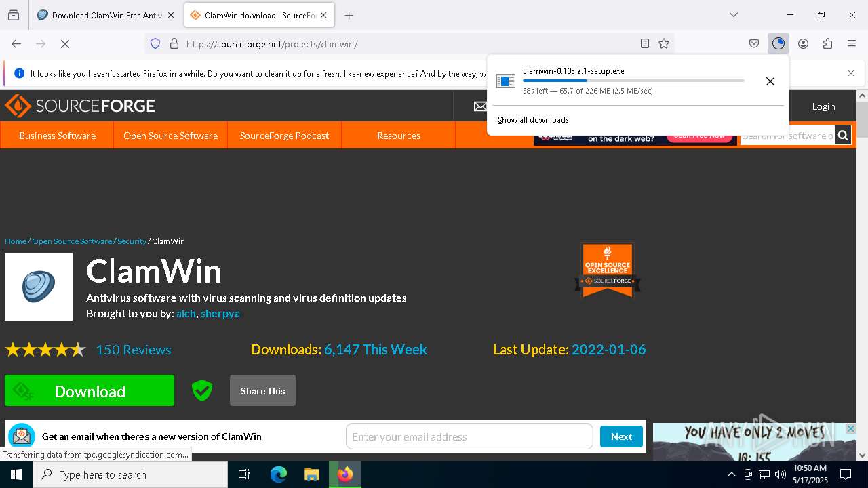Click the green Download button
This screenshot has height=488, width=868.
[90, 390]
